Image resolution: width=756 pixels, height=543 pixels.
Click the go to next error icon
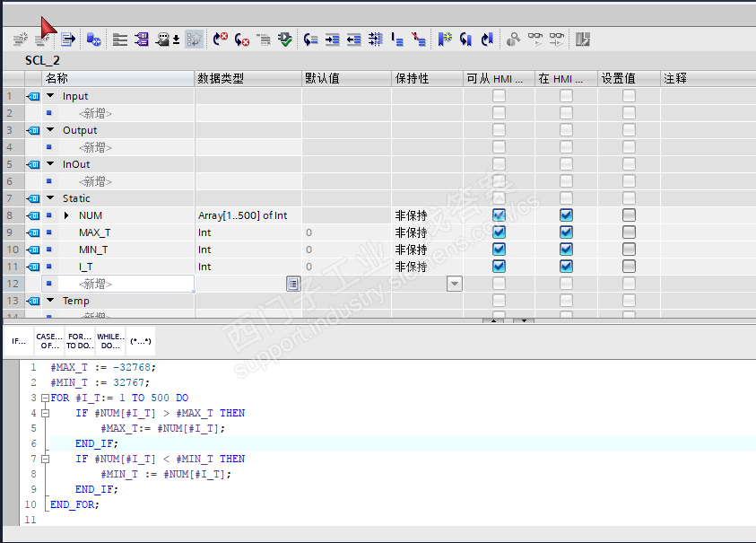242,39
